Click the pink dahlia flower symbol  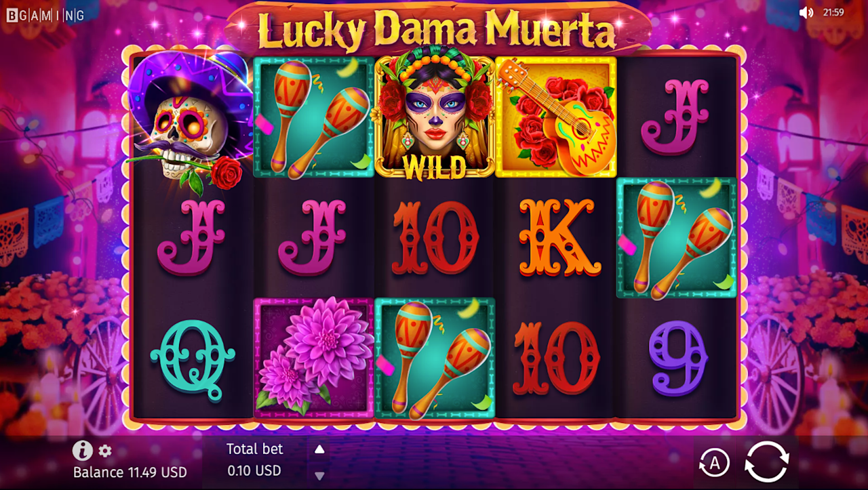coord(314,358)
